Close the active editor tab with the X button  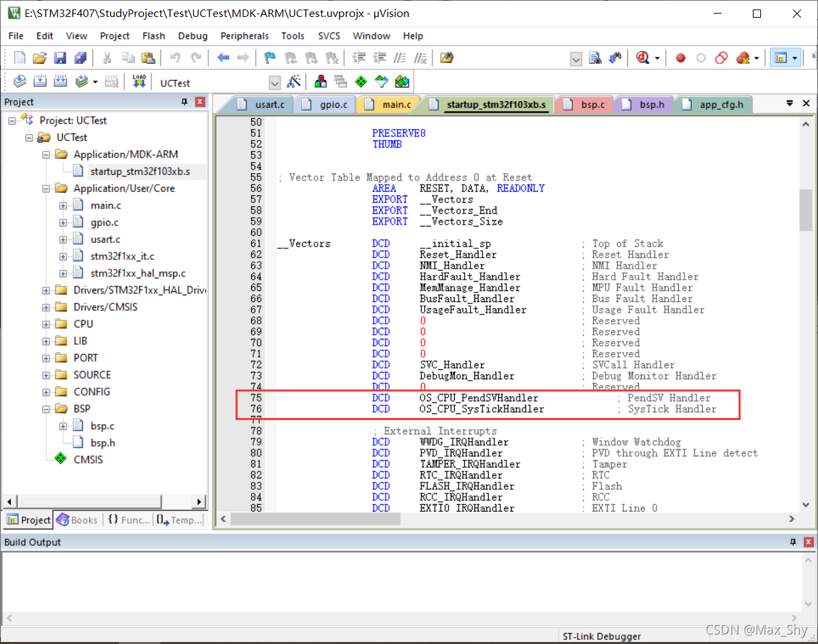pos(806,104)
